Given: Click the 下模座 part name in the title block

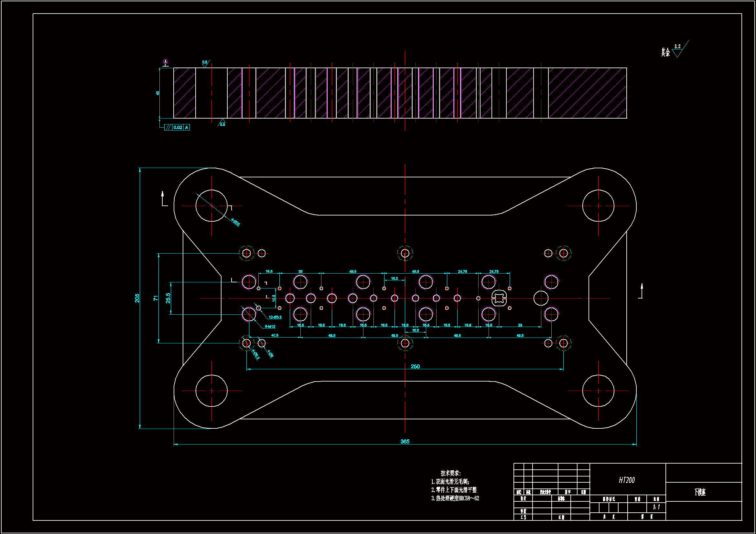Looking at the screenshot, I should pyautogui.click(x=700, y=492).
